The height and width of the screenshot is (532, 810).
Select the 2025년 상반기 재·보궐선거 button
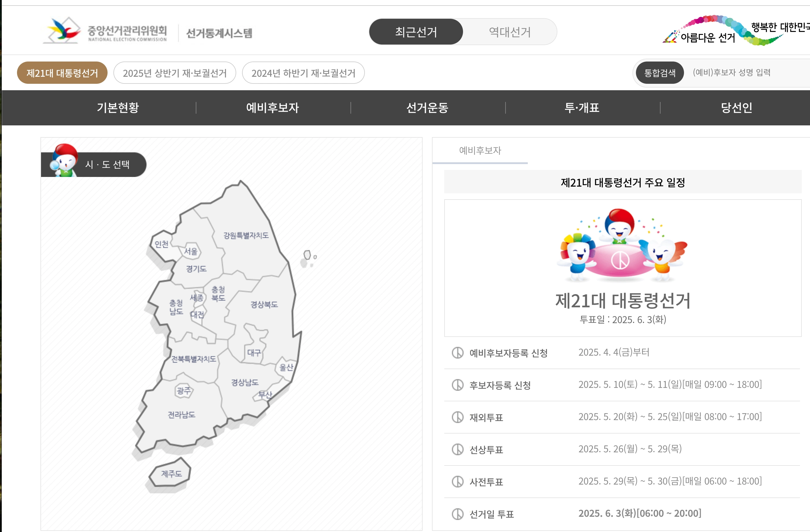(175, 73)
